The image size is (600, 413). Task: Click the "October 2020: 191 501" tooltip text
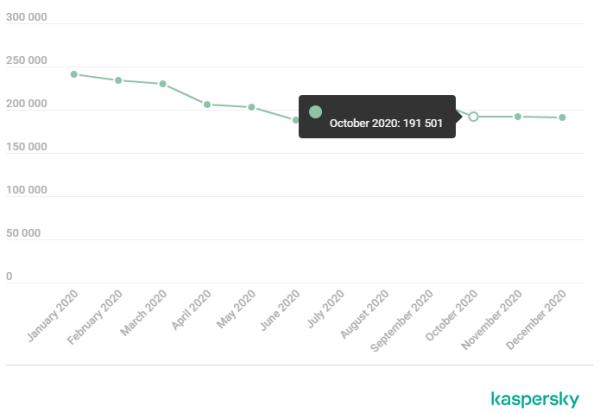coord(387,123)
